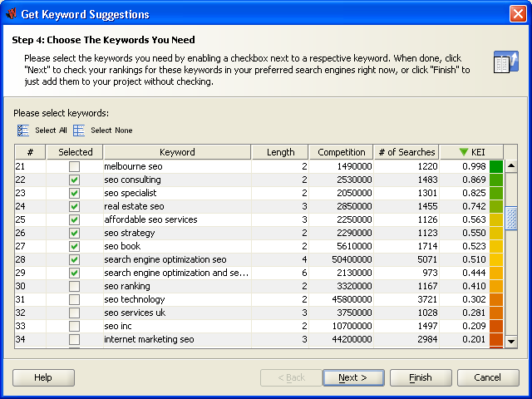532x399 pixels.
Task: Click the real estate seo keyword cell
Action: pos(177,206)
